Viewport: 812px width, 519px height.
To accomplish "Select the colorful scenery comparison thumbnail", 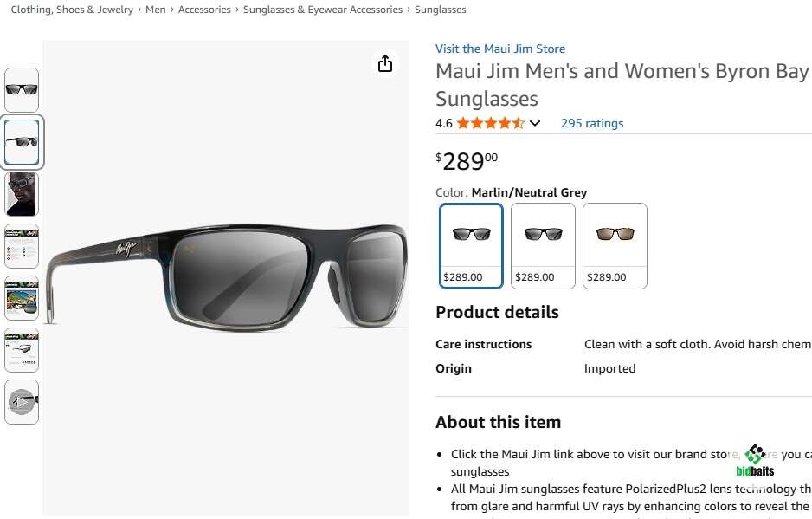I will point(22,297).
